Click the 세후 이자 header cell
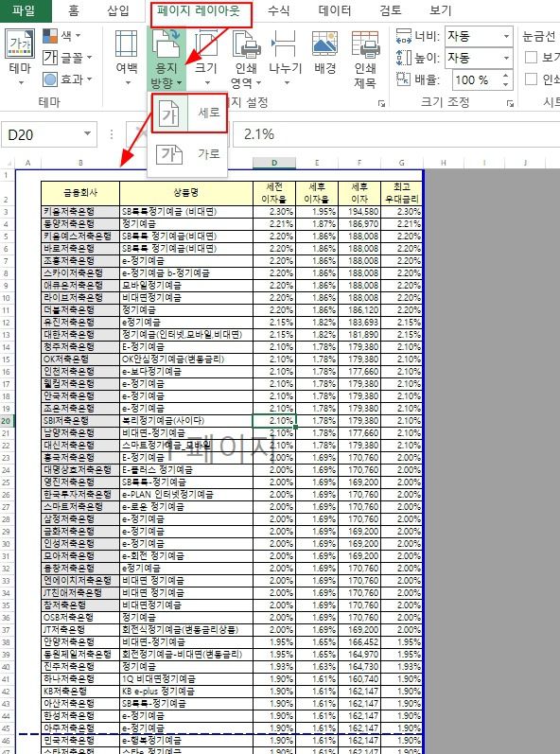The width and height of the screenshot is (560, 754). tap(359, 193)
